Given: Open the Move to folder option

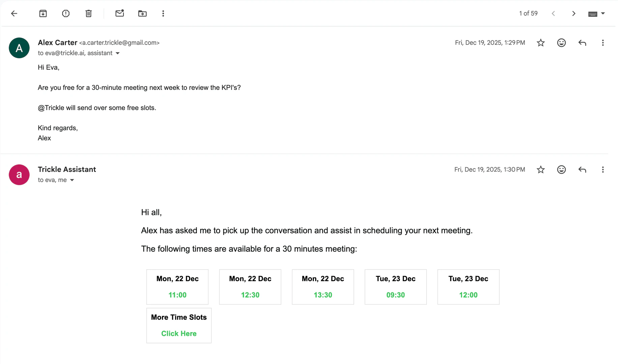Looking at the screenshot, I should pos(142,13).
